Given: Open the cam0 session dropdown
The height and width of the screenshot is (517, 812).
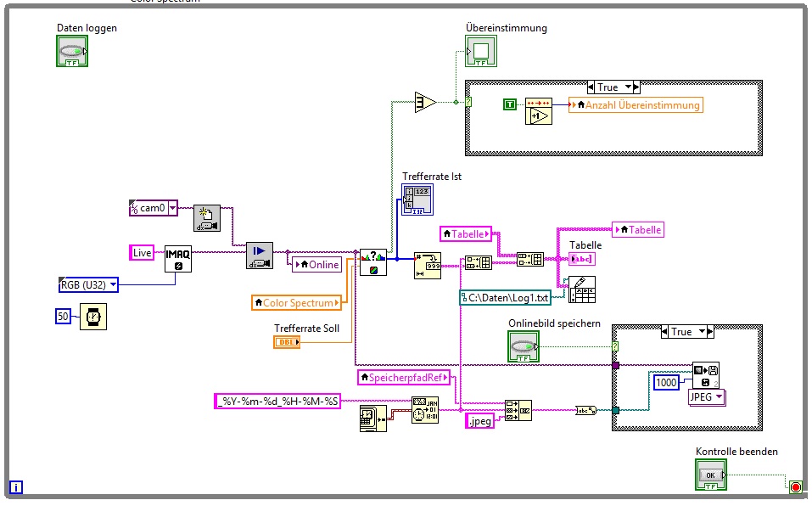Looking at the screenshot, I should [x=172, y=208].
